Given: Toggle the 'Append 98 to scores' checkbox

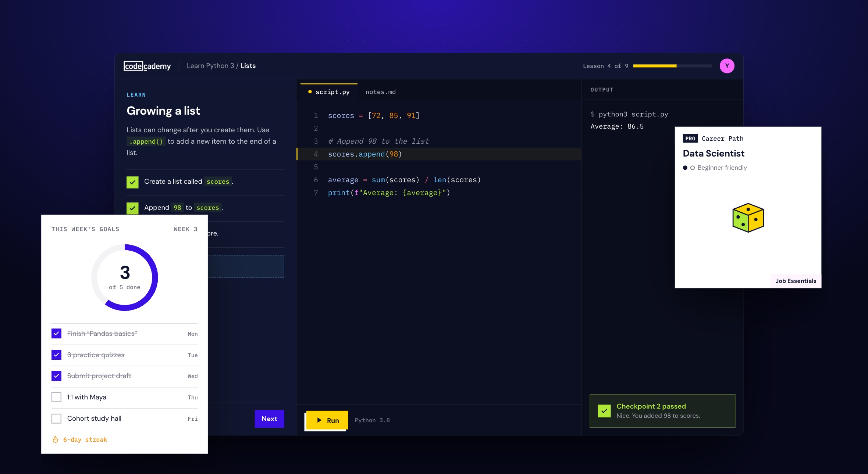Looking at the screenshot, I should coord(132,208).
